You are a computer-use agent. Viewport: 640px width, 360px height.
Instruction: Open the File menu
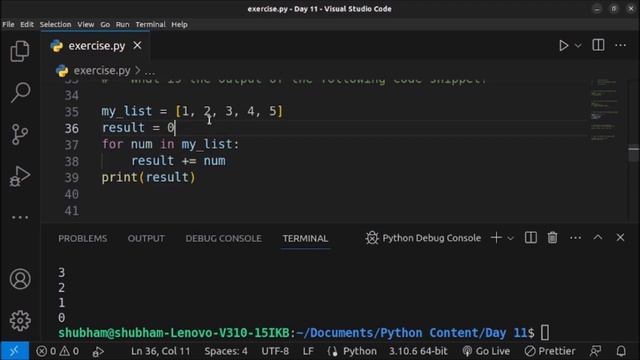point(8,24)
